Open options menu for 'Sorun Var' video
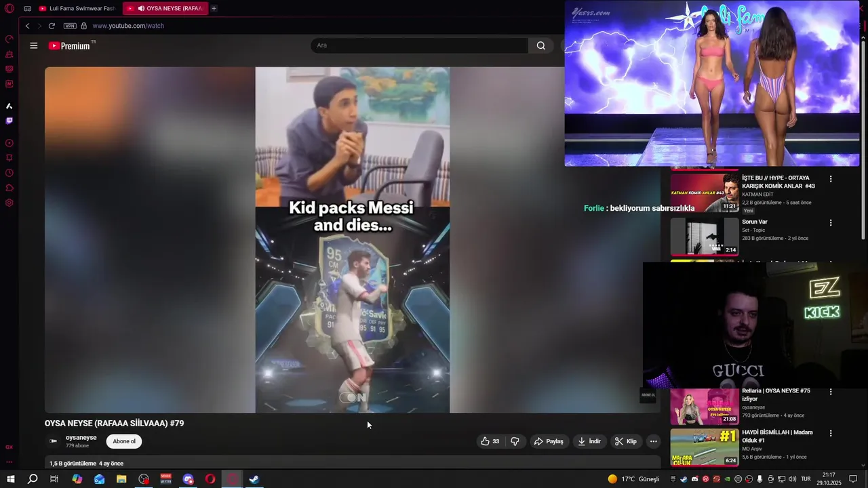The height and width of the screenshot is (488, 868). 831,222
